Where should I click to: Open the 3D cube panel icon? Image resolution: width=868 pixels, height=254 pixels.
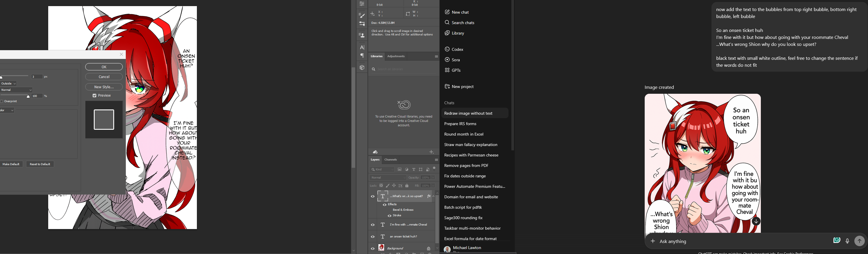pos(362,67)
